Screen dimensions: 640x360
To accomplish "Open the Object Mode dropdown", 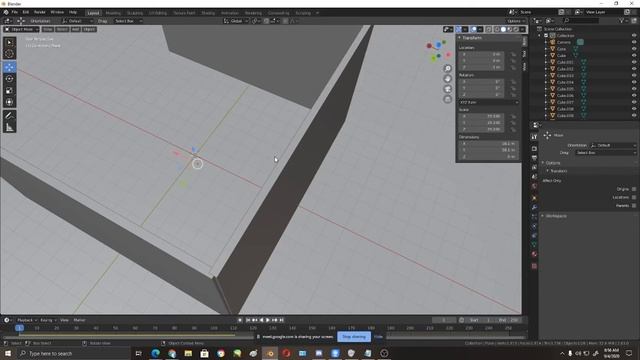I will [21, 29].
